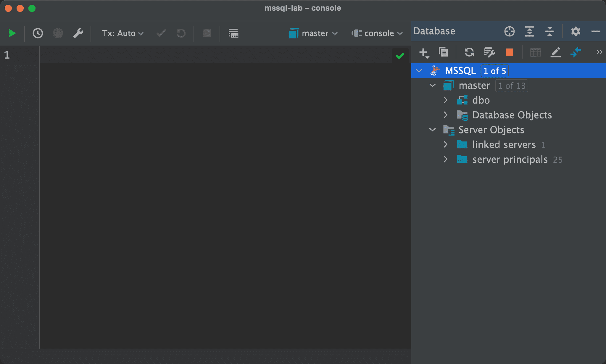
Task: Click the MSSQL server icon in tree
Action: tap(435, 71)
